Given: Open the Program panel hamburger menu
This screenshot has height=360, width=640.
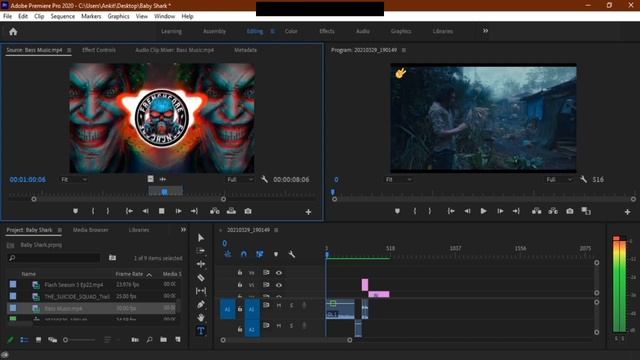Looking at the screenshot, I should click(404, 50).
